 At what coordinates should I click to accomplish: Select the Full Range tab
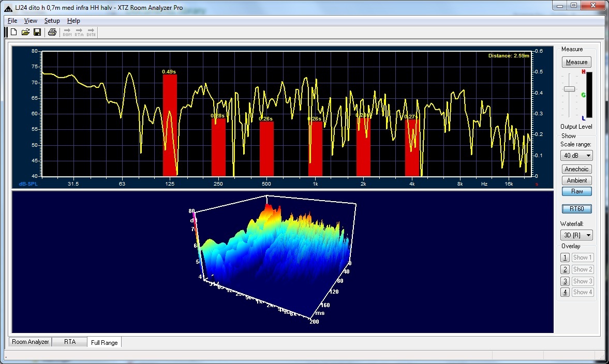[x=104, y=342]
